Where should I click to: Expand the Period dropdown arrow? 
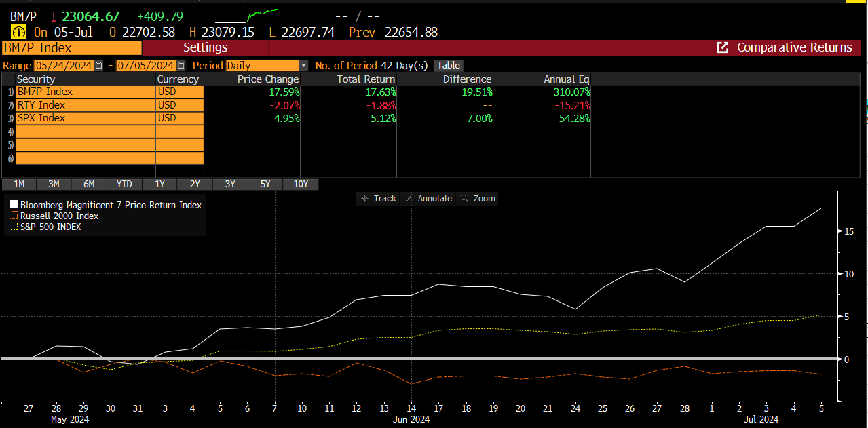tap(303, 66)
